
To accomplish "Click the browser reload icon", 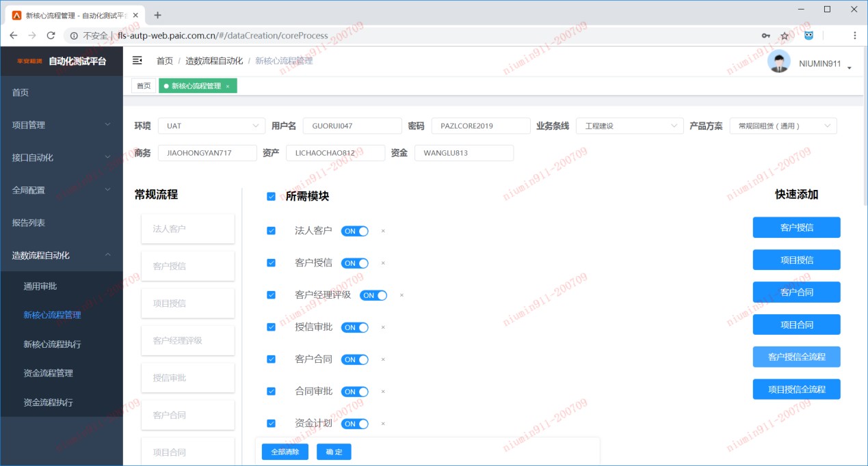I will tap(51, 36).
